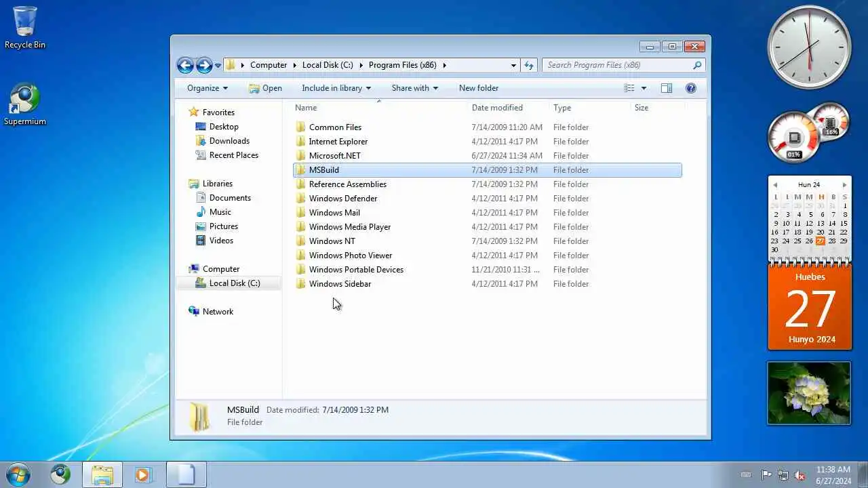Select the Internet Explorer folder icon

tap(301, 142)
